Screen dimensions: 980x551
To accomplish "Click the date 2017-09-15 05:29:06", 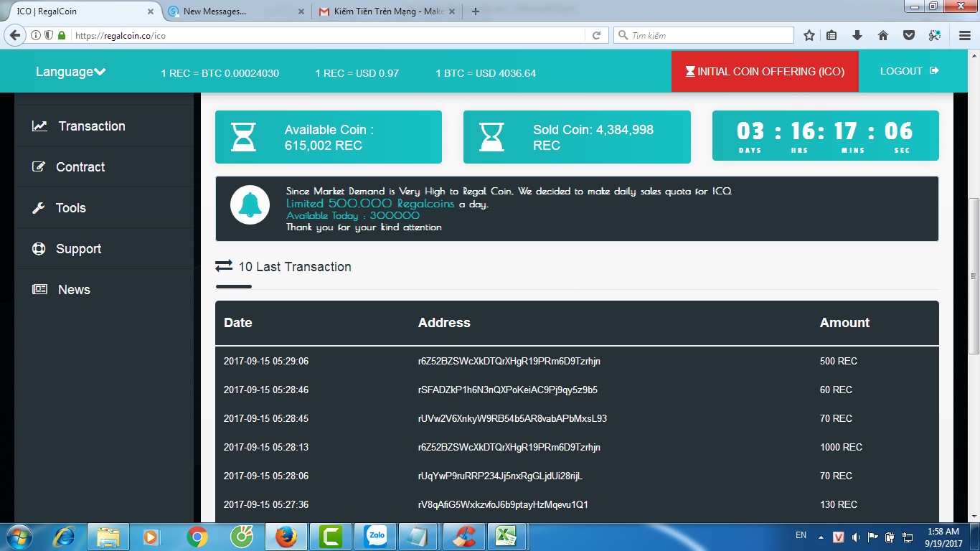I will click(x=266, y=361).
